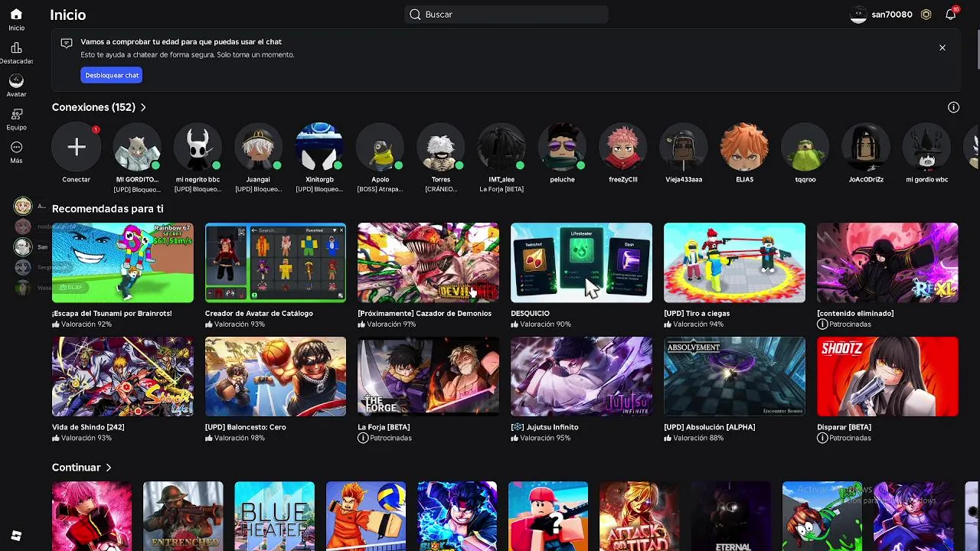The width and height of the screenshot is (980, 551).
Task: Open mi negrito bbc friend avatar
Action: coord(198,147)
